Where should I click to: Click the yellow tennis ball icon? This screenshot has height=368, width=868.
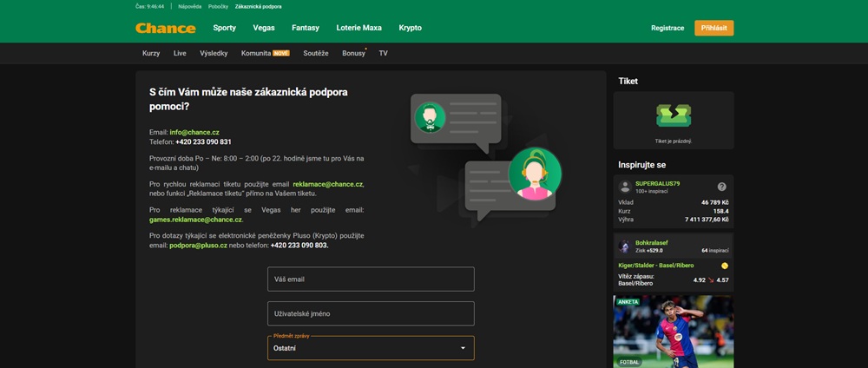point(725,266)
